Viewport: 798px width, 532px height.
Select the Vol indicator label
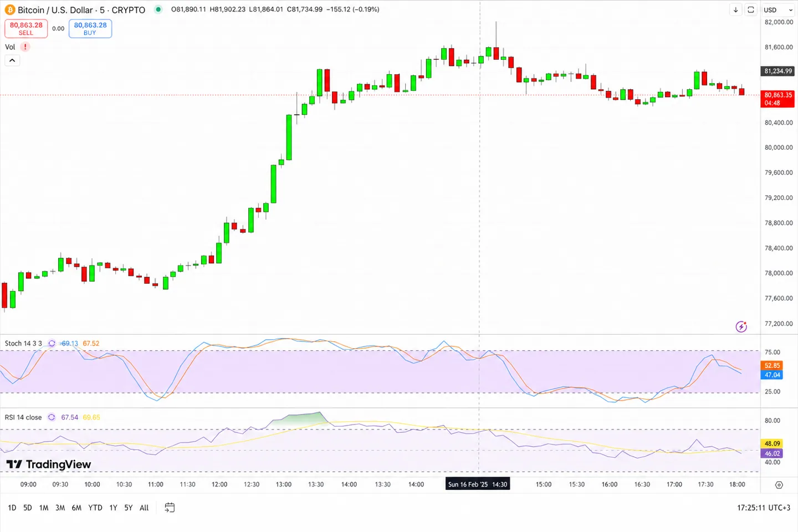tap(10, 47)
